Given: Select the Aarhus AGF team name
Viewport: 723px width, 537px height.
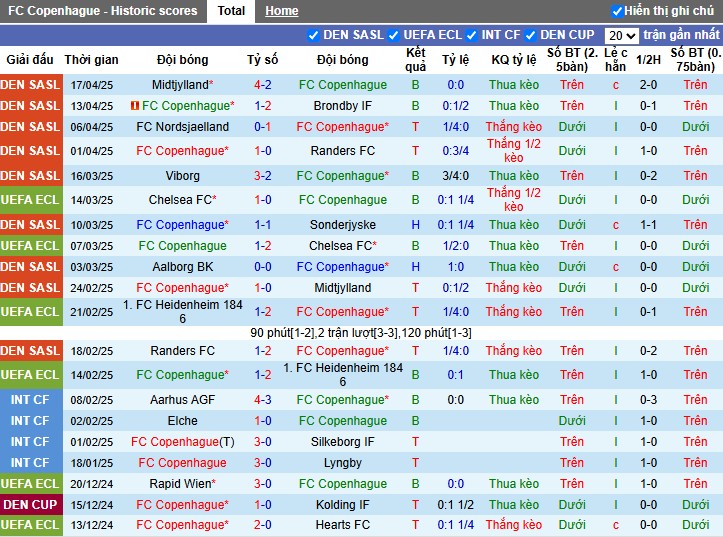Looking at the screenshot, I should pos(183,400).
